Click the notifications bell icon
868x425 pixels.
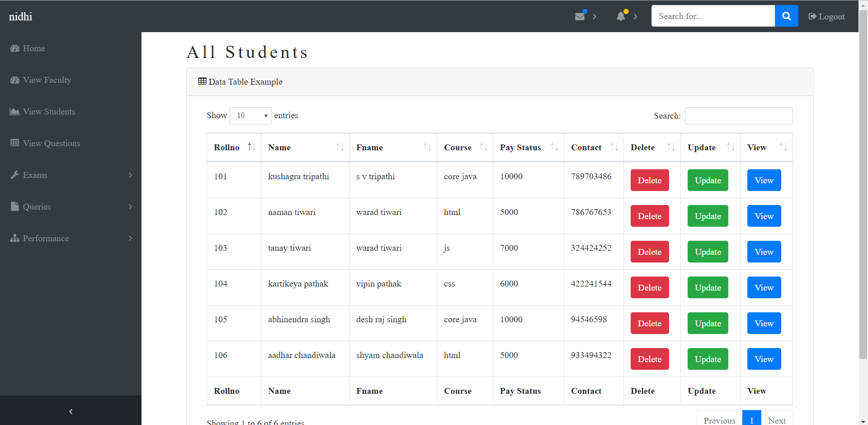tap(620, 16)
